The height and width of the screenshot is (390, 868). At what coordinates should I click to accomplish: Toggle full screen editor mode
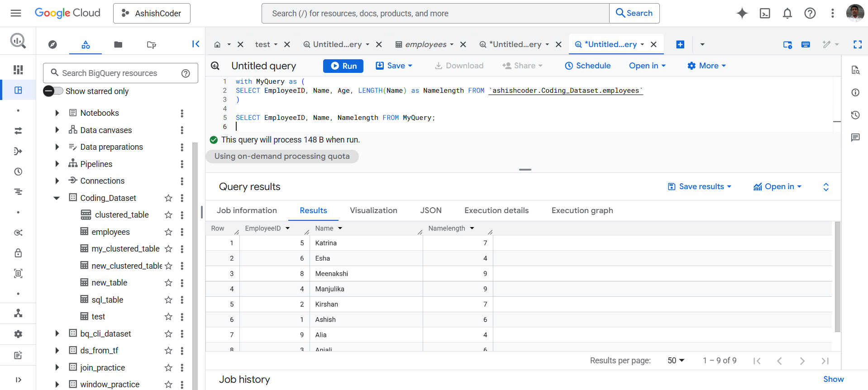tap(857, 44)
